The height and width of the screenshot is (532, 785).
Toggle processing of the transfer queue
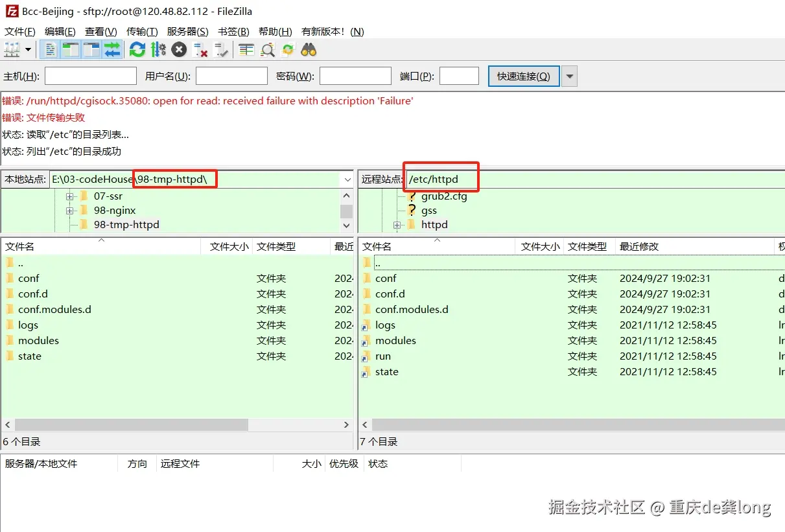pos(158,49)
